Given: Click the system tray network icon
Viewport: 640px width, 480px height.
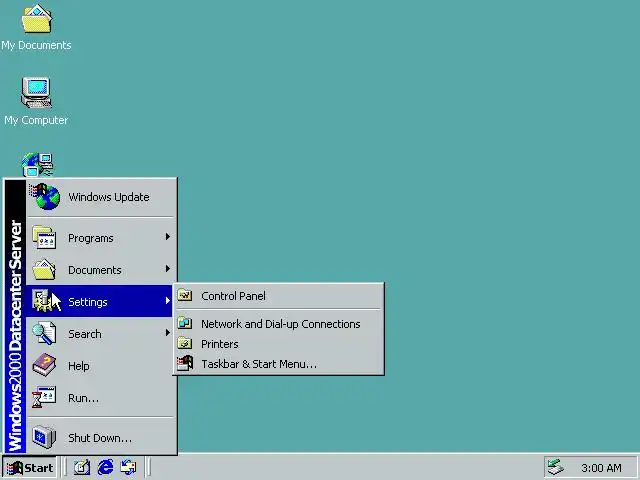Looking at the screenshot, I should pyautogui.click(x=556, y=467).
